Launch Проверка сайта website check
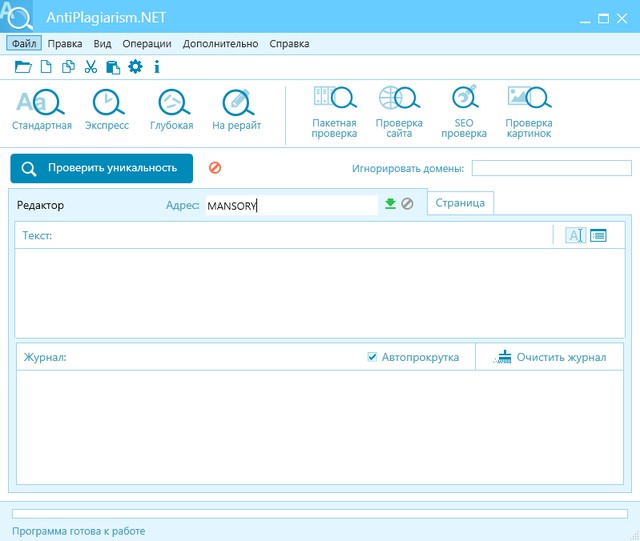 pyautogui.click(x=398, y=111)
